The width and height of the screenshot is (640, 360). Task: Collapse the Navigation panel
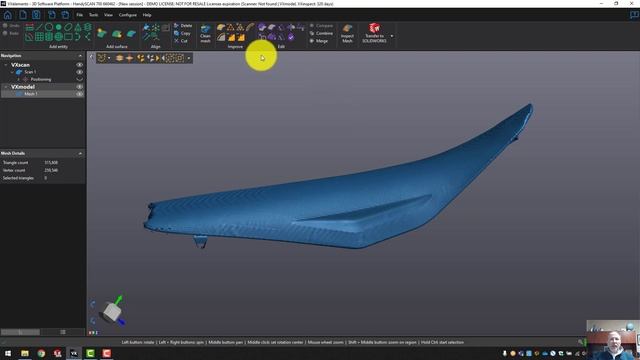pos(80,56)
